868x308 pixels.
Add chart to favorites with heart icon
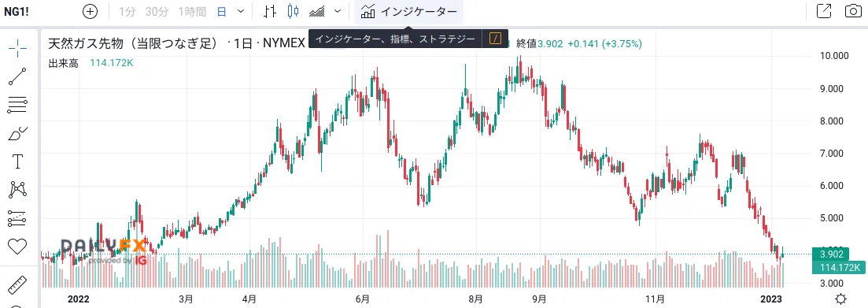point(18,247)
